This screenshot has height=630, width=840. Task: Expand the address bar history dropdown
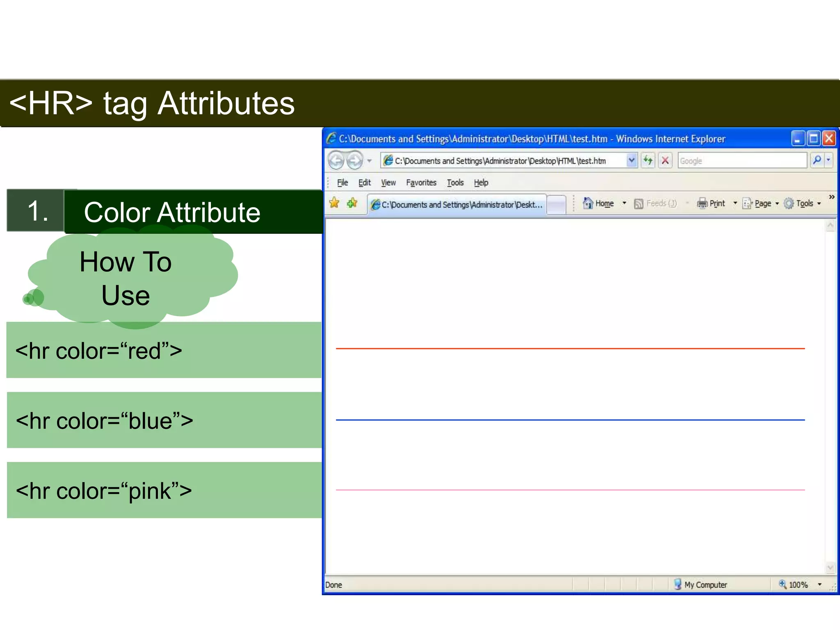tap(632, 160)
